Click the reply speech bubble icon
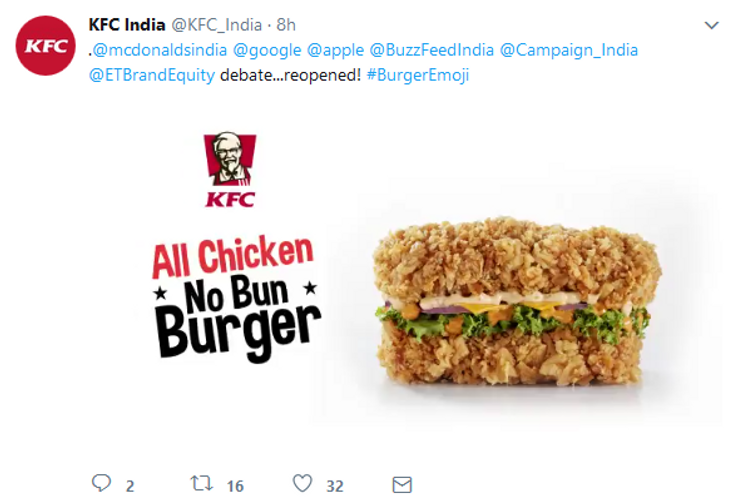729x500 pixels. pyautogui.click(x=101, y=484)
